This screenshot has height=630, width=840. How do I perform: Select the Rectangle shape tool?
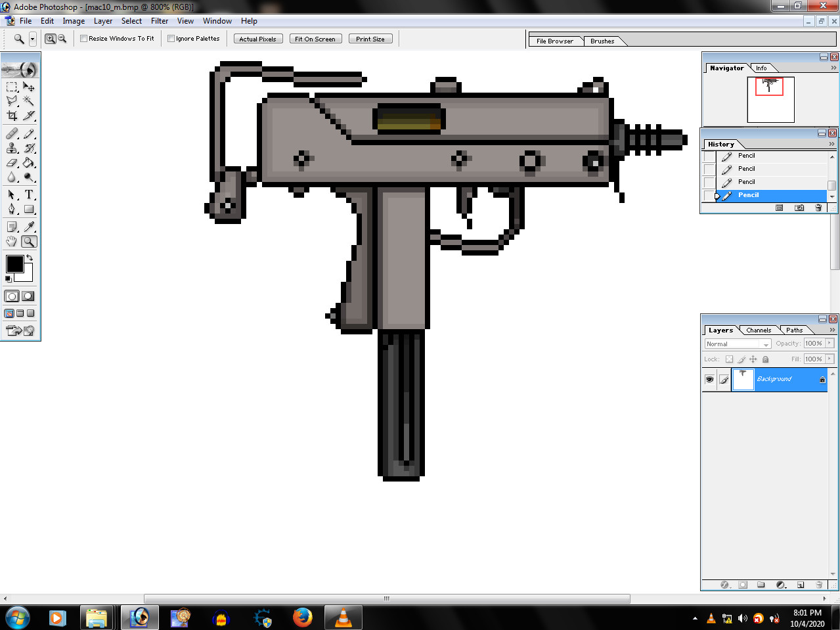[29, 210]
